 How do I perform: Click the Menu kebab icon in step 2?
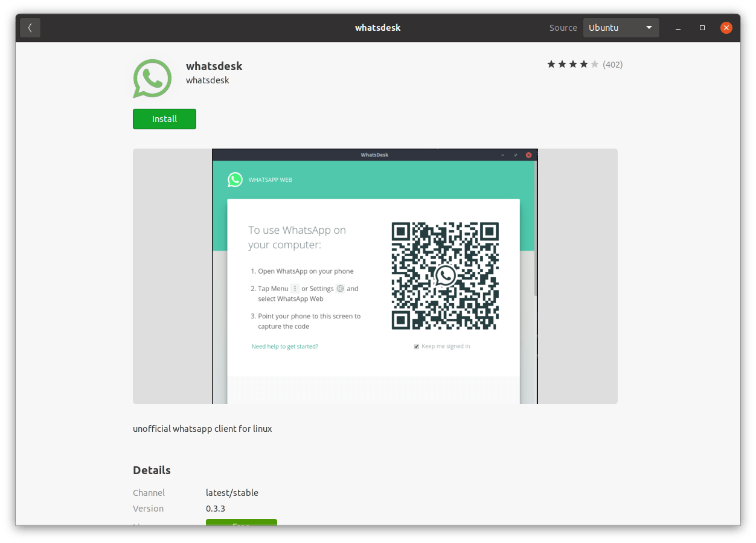(295, 288)
